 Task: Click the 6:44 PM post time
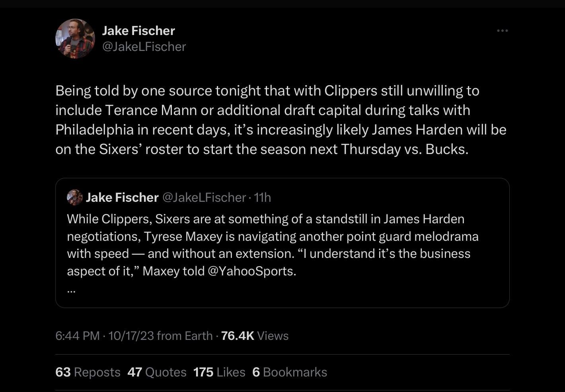(x=78, y=336)
